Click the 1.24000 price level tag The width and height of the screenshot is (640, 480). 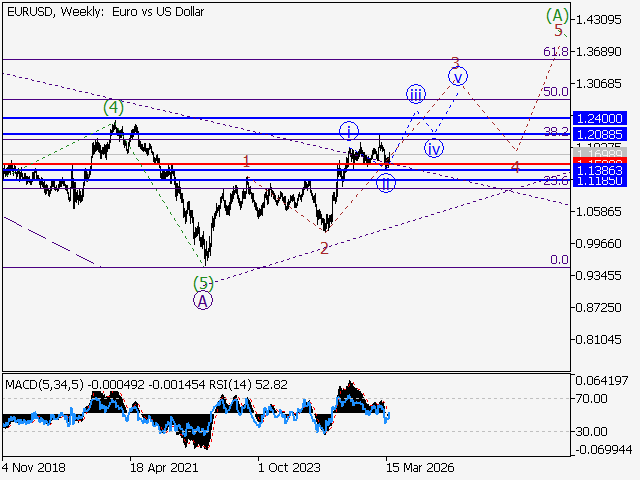603,117
